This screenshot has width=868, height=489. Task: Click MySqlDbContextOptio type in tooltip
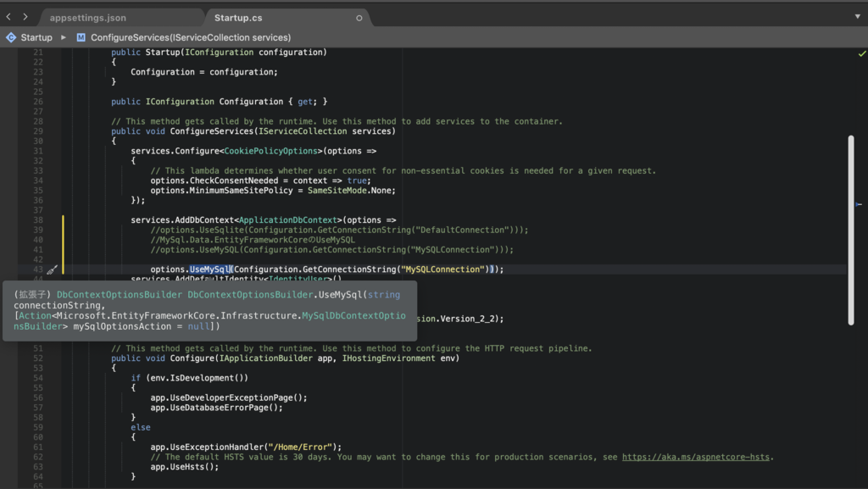[353, 316]
